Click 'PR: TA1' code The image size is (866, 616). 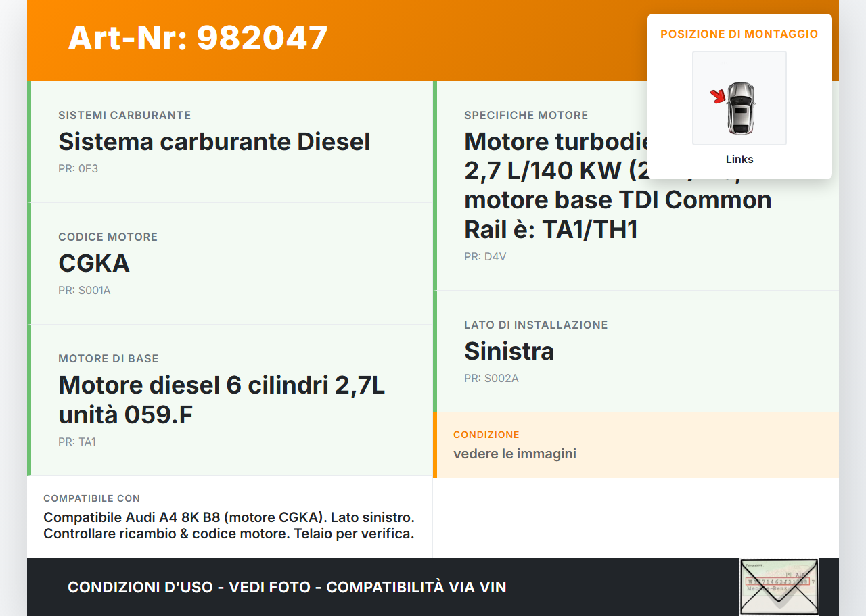pos(77,442)
